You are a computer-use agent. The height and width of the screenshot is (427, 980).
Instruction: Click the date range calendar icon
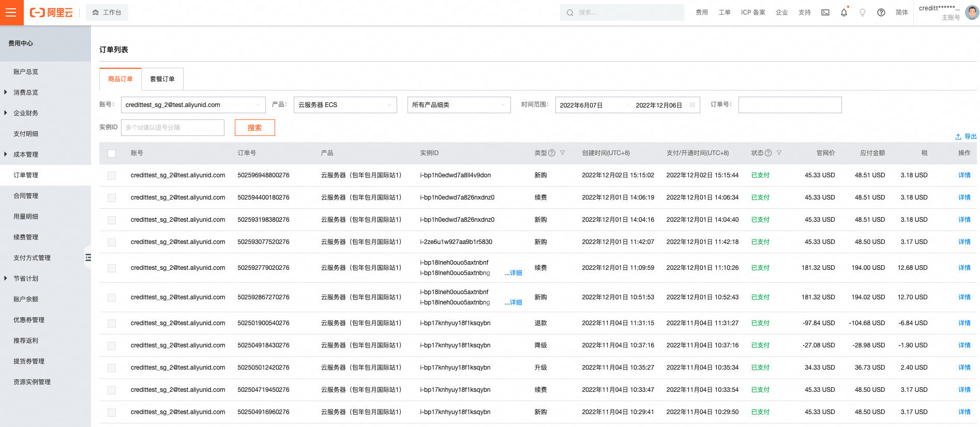pos(692,105)
